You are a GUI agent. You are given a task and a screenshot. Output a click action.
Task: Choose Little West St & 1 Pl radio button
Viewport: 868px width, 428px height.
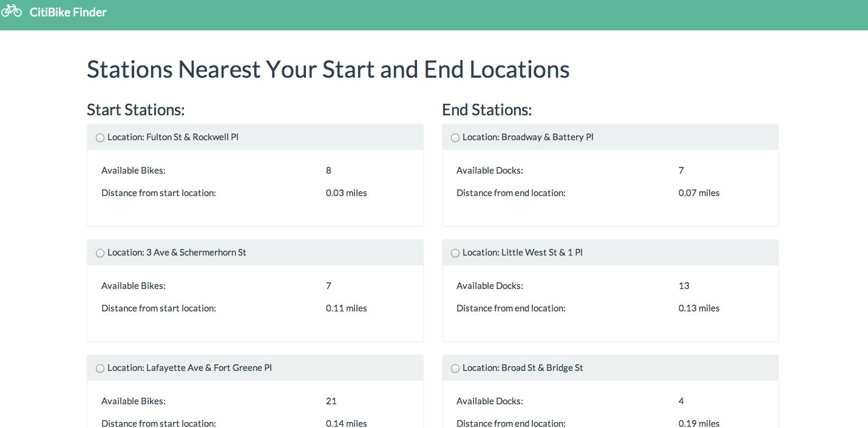pyautogui.click(x=455, y=253)
